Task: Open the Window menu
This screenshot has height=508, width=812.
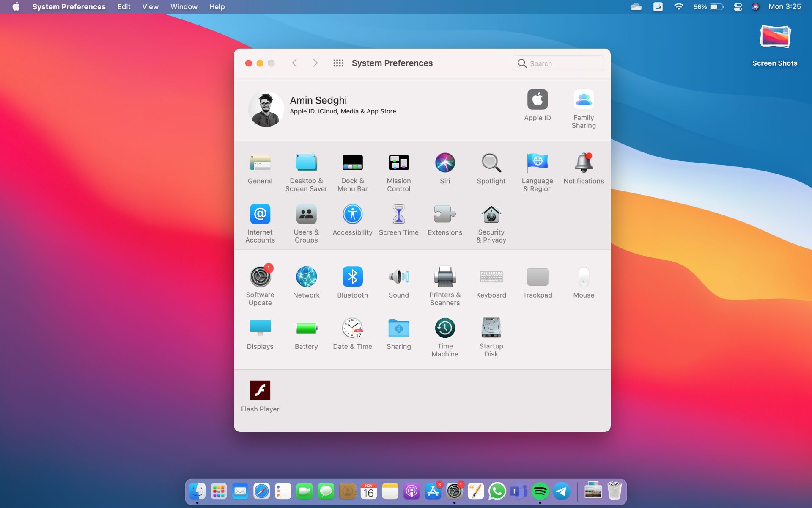Action: click(x=184, y=7)
